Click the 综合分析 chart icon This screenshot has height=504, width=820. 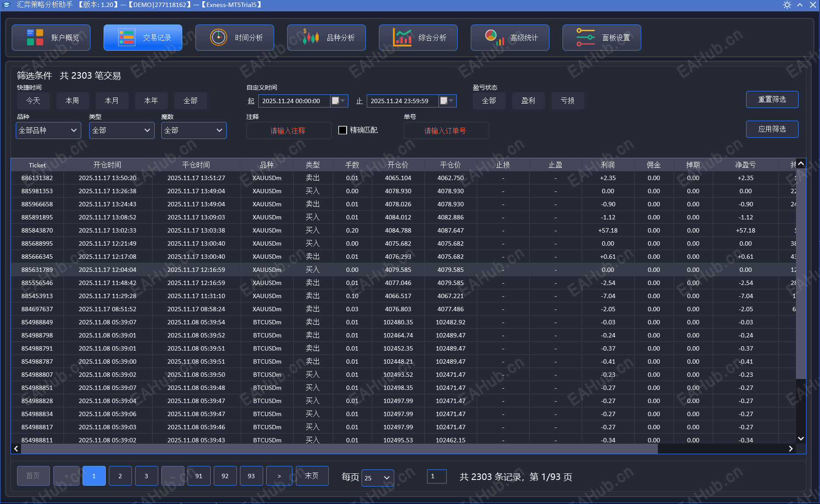pyautogui.click(x=402, y=38)
